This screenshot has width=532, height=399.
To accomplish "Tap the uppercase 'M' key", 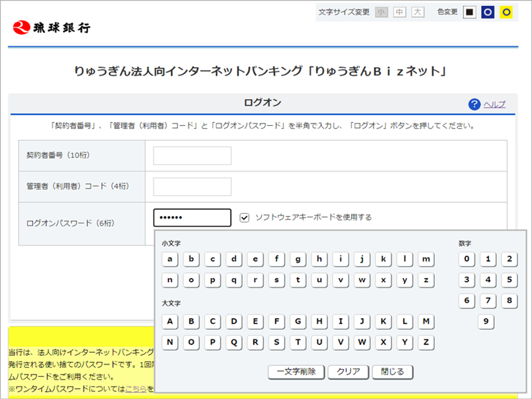I will pos(426,321).
